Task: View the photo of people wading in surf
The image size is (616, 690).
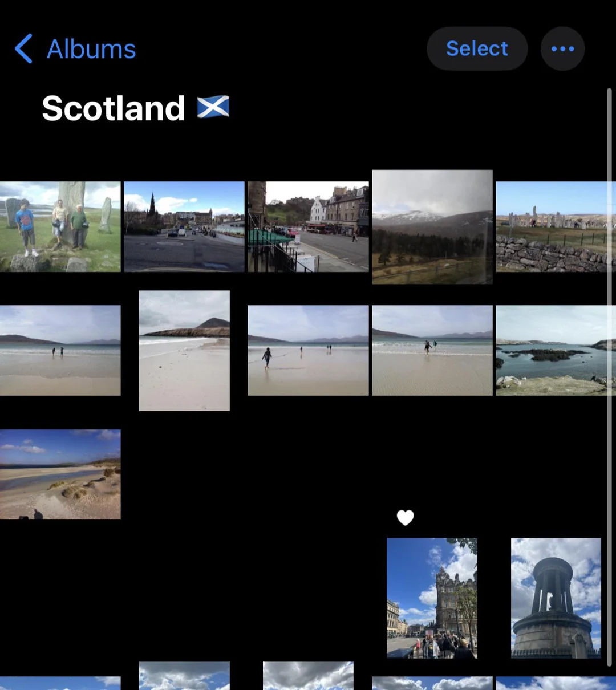Action: (x=432, y=350)
